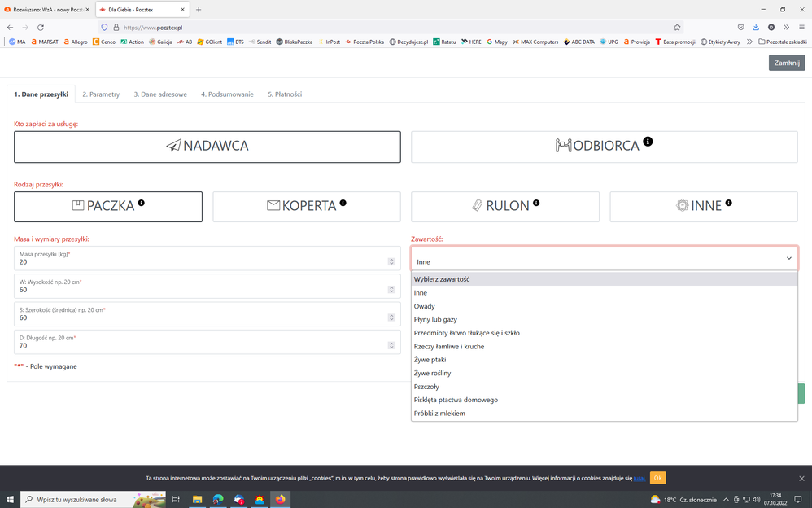This screenshot has width=812, height=508.
Task: Click info icon beside PACZKA
Action: pos(141,203)
